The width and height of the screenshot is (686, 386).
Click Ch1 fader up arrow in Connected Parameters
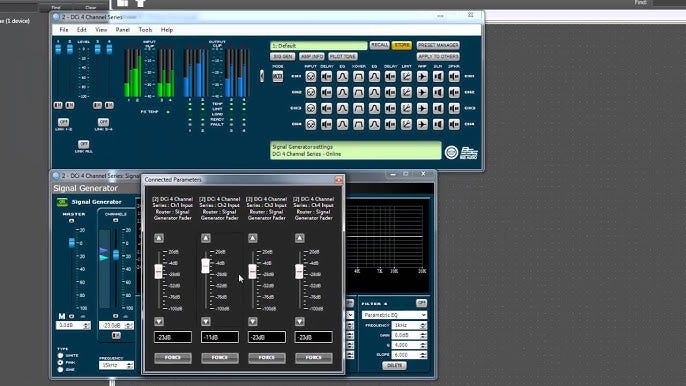159,238
